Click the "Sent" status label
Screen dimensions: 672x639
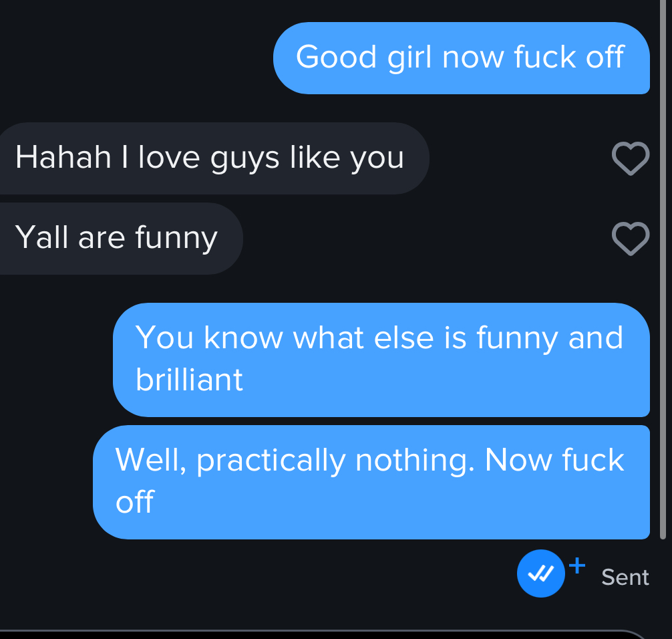(x=625, y=577)
